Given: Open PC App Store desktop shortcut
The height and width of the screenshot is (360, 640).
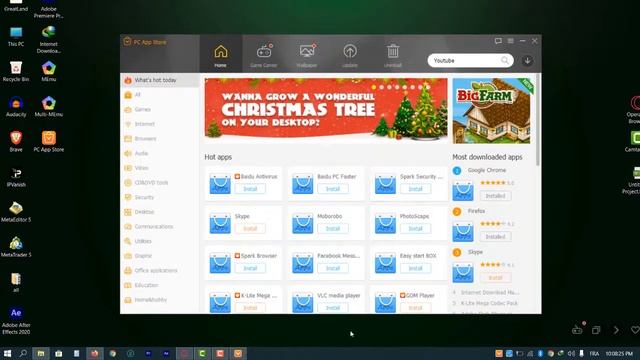Looking at the screenshot, I should point(49,142).
